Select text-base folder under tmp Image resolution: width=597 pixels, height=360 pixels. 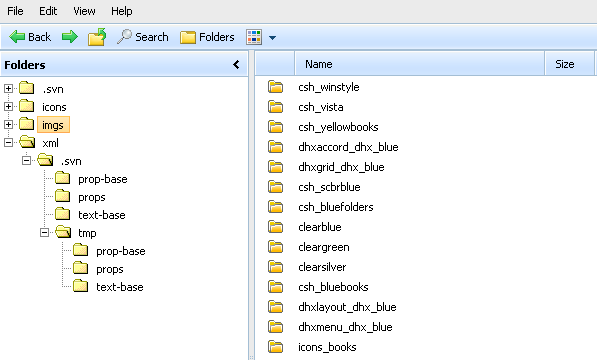point(120,287)
